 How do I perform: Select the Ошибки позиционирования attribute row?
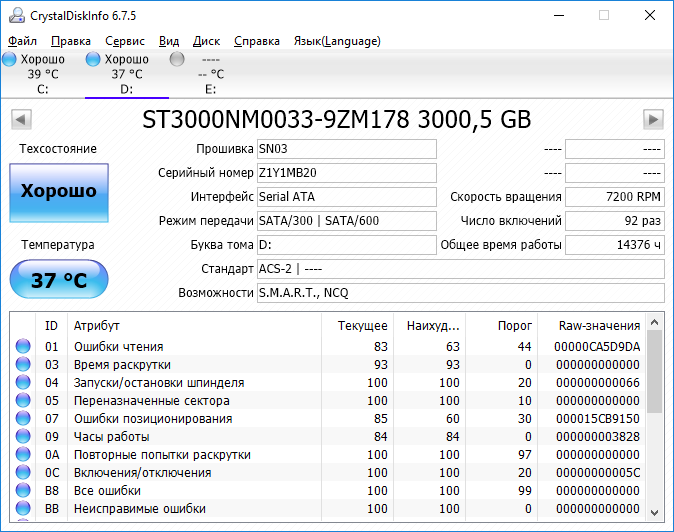point(329,419)
